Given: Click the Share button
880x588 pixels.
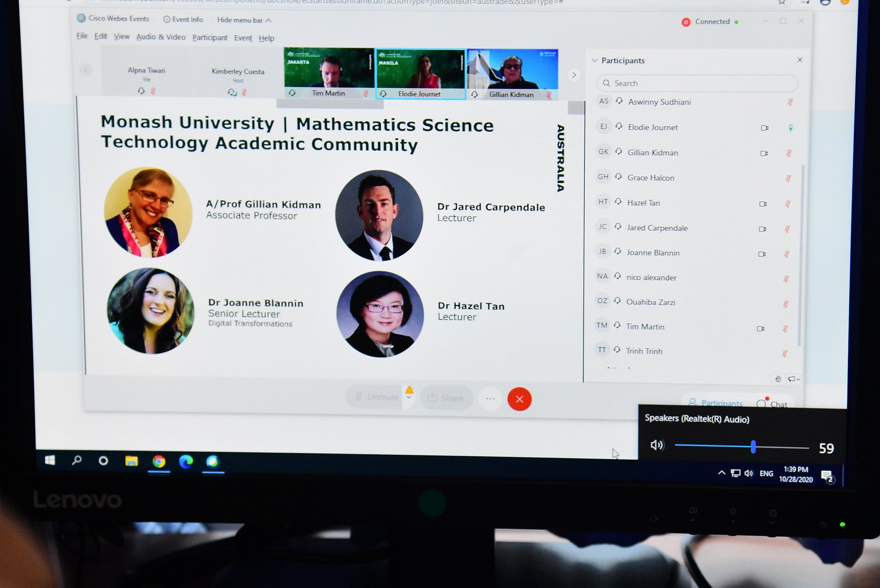Looking at the screenshot, I should pyautogui.click(x=445, y=398).
